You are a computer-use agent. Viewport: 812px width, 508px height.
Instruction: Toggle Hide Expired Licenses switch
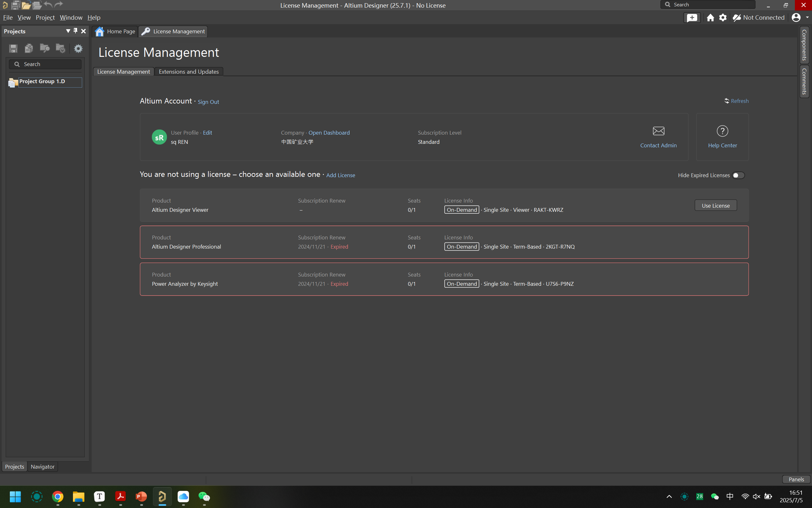(738, 175)
